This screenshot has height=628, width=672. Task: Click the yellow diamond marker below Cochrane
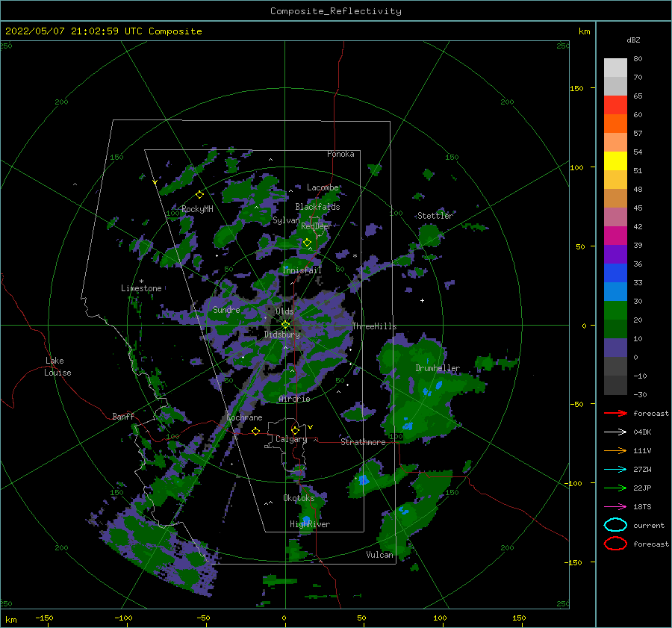[255, 431]
